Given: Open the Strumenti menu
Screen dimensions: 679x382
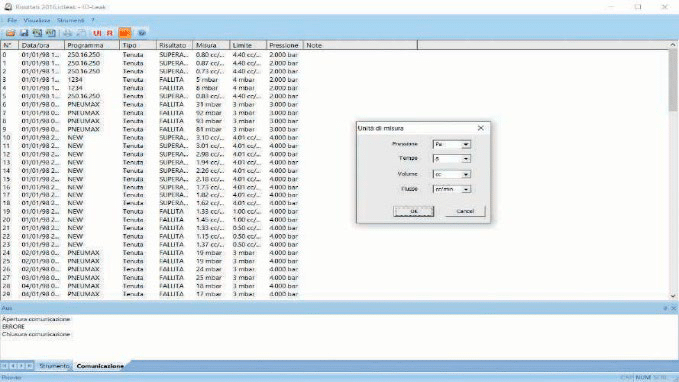Looking at the screenshot, I should pyautogui.click(x=71, y=20).
